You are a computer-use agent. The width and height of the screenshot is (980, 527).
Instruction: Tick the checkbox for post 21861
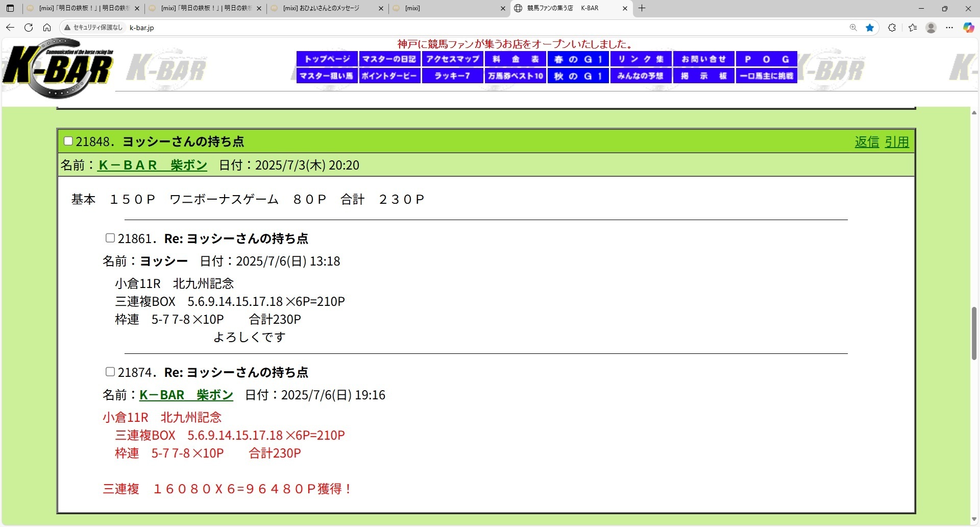[x=110, y=238]
